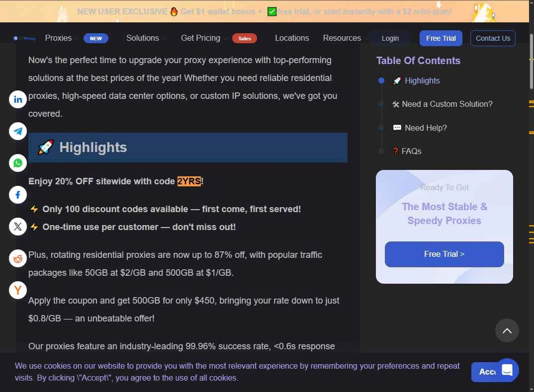Jump to Highlights in table of contents

click(x=422, y=80)
